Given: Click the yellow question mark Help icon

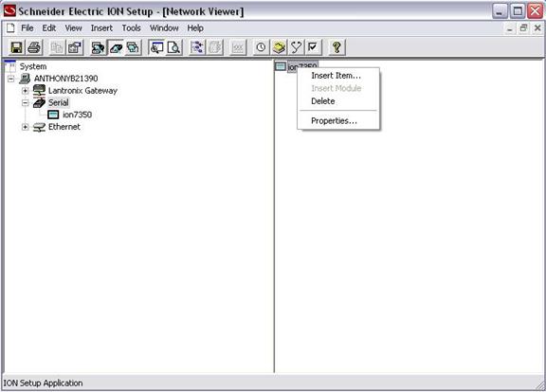Looking at the screenshot, I should coord(337,47).
